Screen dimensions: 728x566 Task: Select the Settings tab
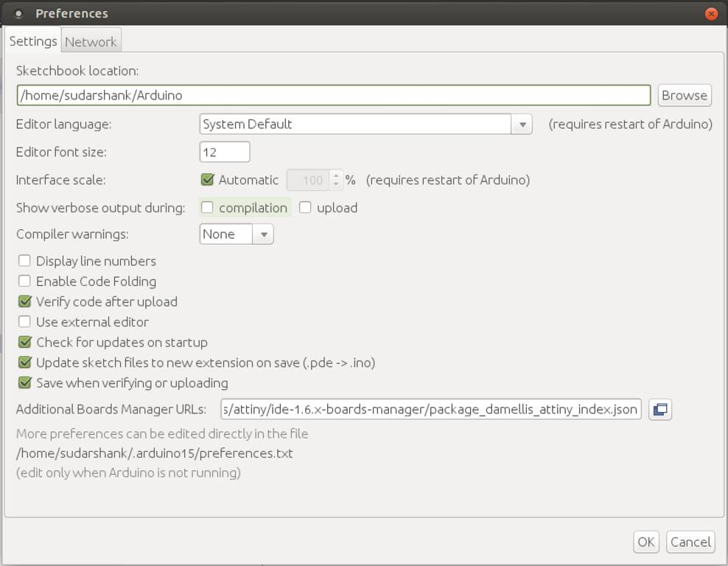point(33,41)
